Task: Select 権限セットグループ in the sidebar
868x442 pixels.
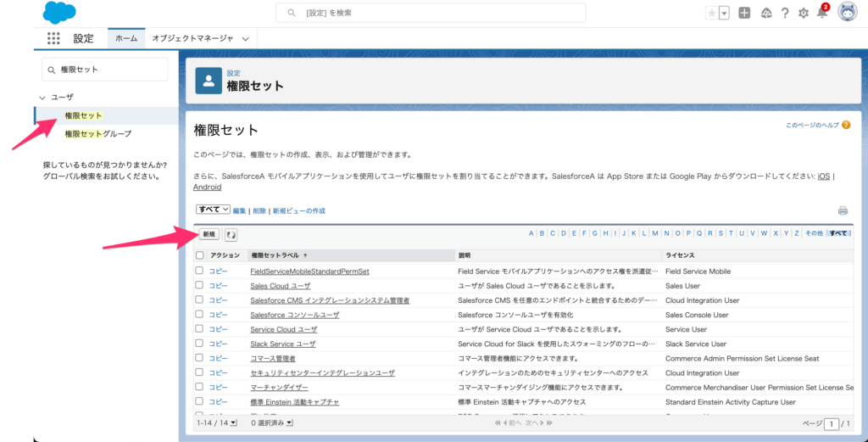Action: [98, 133]
